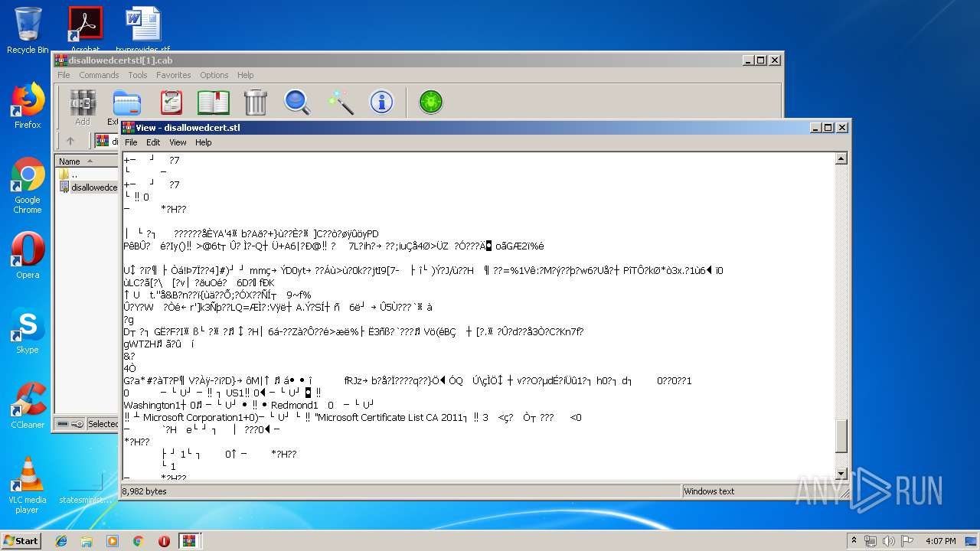Screen dimensions: 980x551
Task: Open the rtf Word document on desktop
Action: [143, 31]
